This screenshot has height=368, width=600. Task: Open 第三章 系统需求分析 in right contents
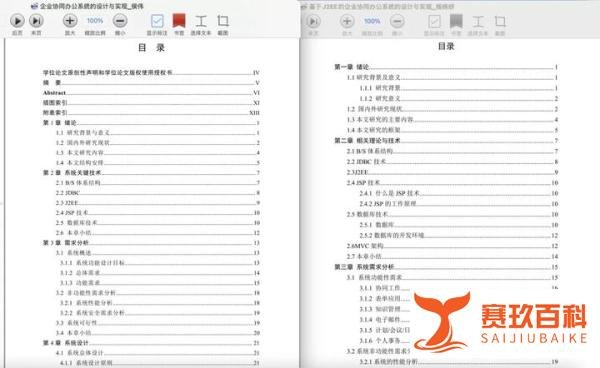click(447, 267)
